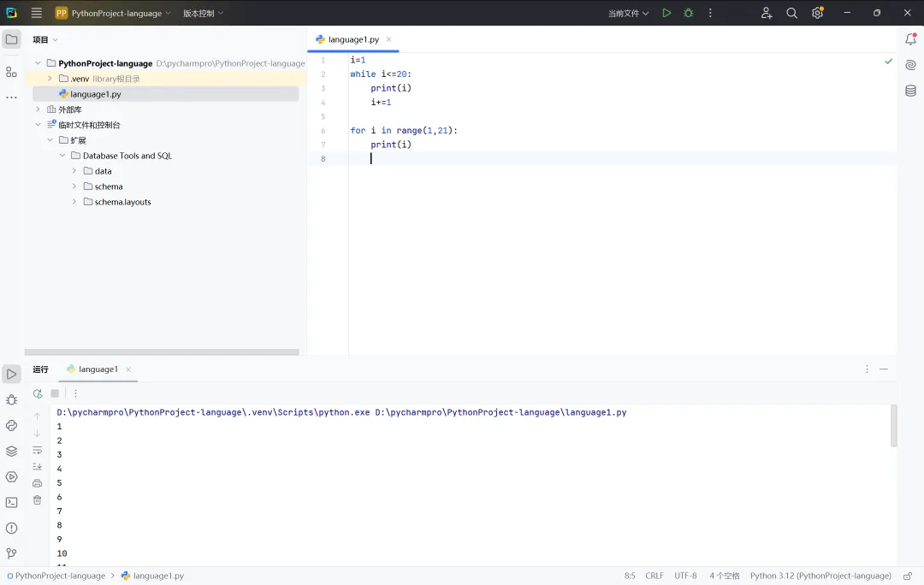Expand the schema.layouts folder
The image size is (924, 585).
(74, 202)
